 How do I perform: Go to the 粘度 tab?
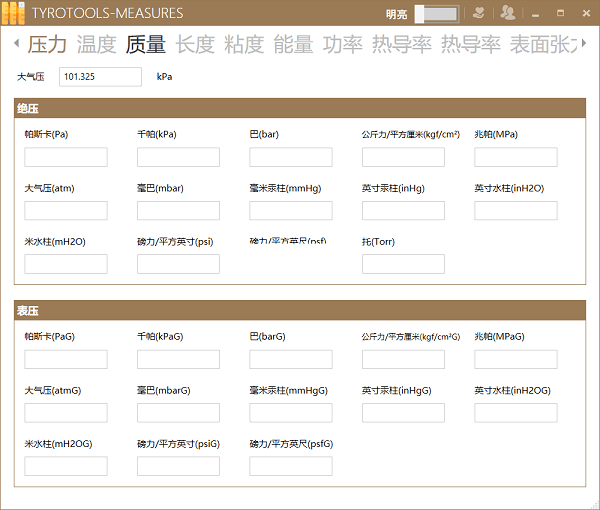click(x=244, y=44)
